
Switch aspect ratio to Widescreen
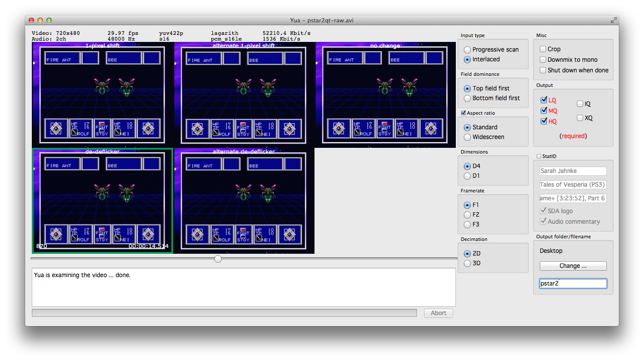click(467, 137)
